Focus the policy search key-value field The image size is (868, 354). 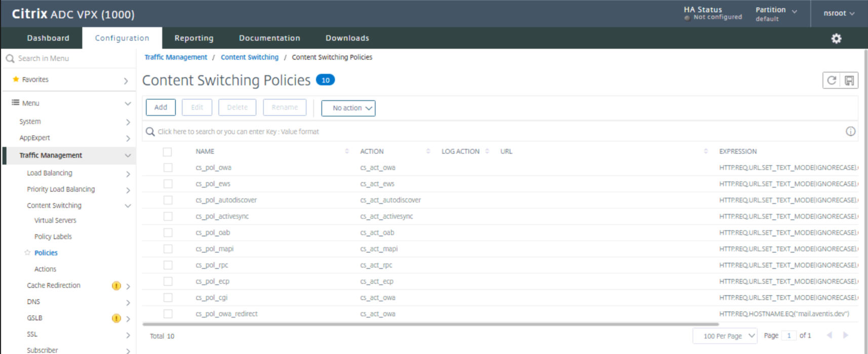point(499,132)
